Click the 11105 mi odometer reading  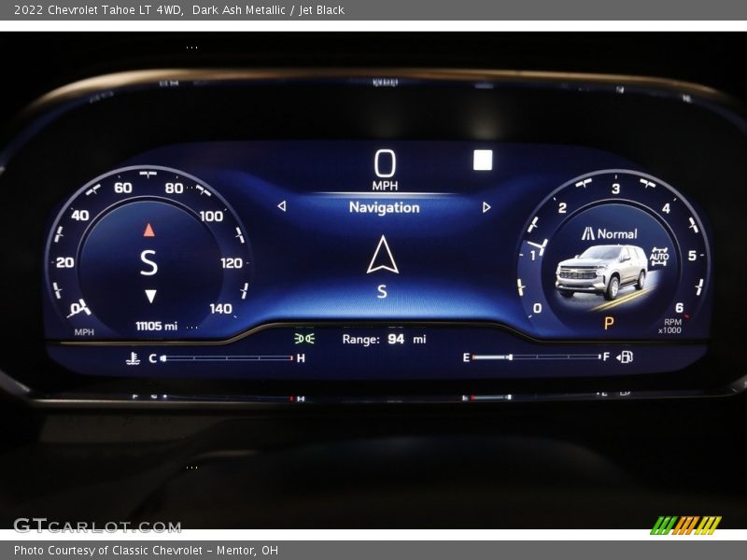(x=156, y=326)
